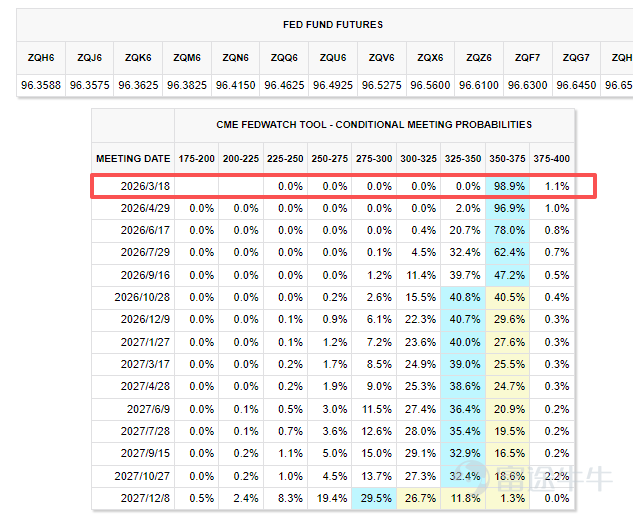Click the 19.4% probability cell
633x515 pixels.
pyautogui.click(x=332, y=498)
